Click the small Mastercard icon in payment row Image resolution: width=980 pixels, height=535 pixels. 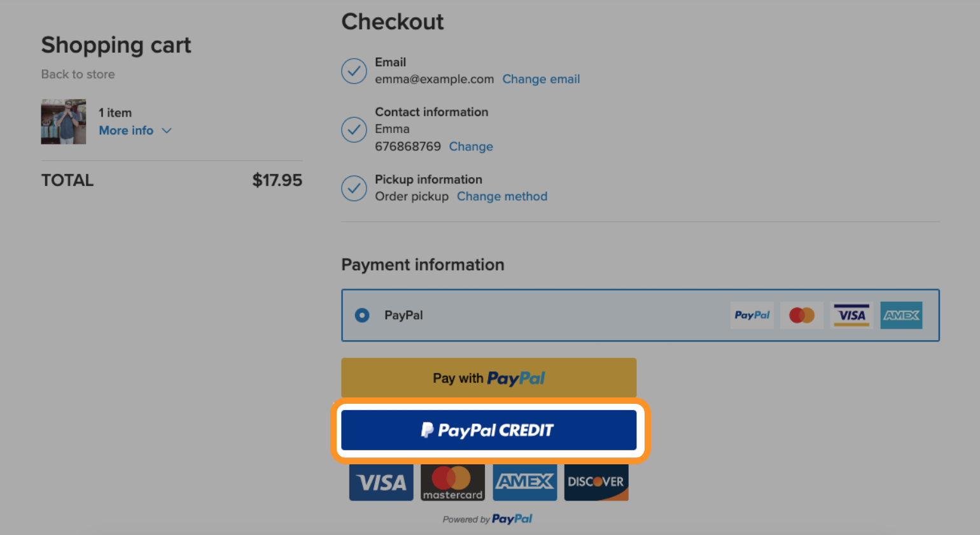click(x=802, y=315)
